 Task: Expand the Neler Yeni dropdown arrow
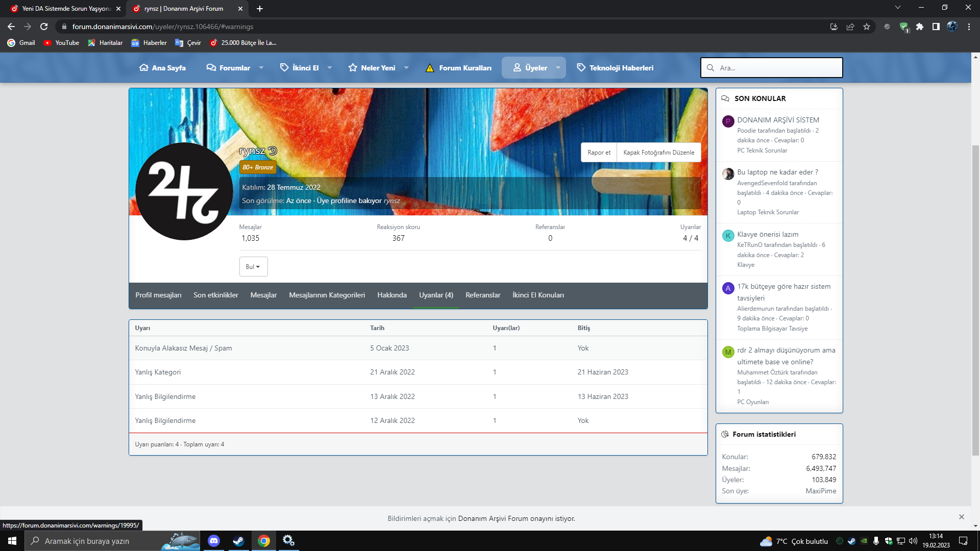[x=406, y=68]
